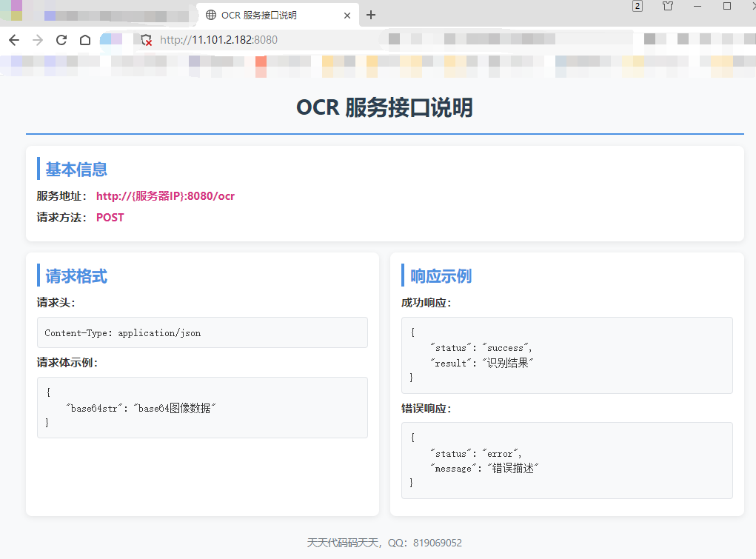Screen dimensions: 756x559
Task: Click the globe icon on the OCR tab
Action: point(211,13)
